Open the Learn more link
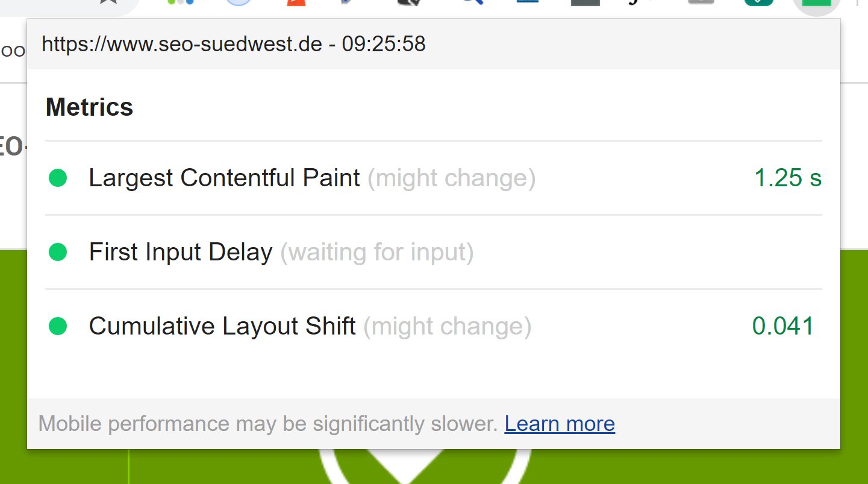The height and width of the screenshot is (484, 868). 559,424
